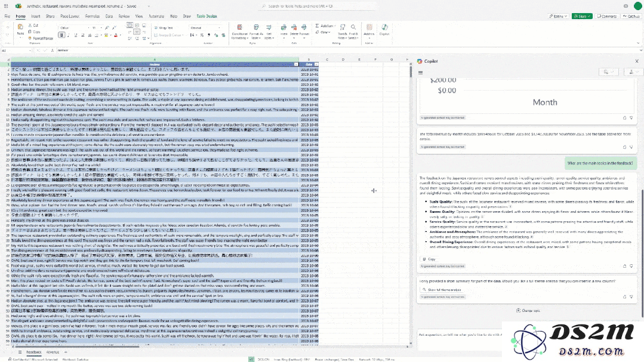The height and width of the screenshot is (362, 644).
Task: Open the review column filter dropdown
Action: point(296,64)
